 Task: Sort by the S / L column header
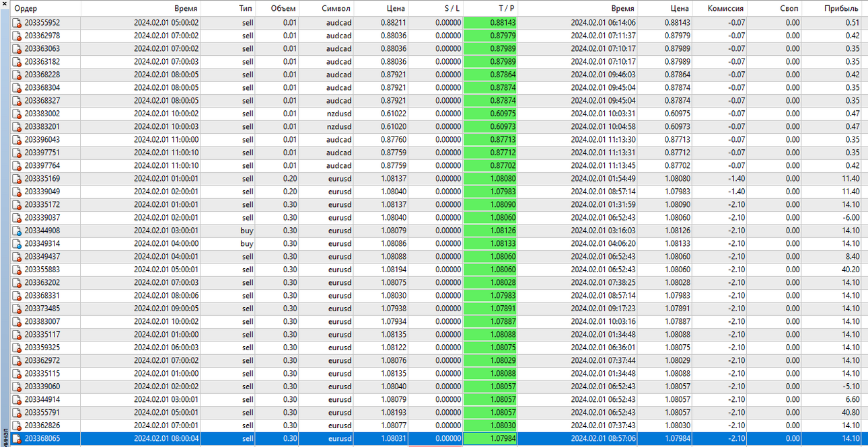435,9
